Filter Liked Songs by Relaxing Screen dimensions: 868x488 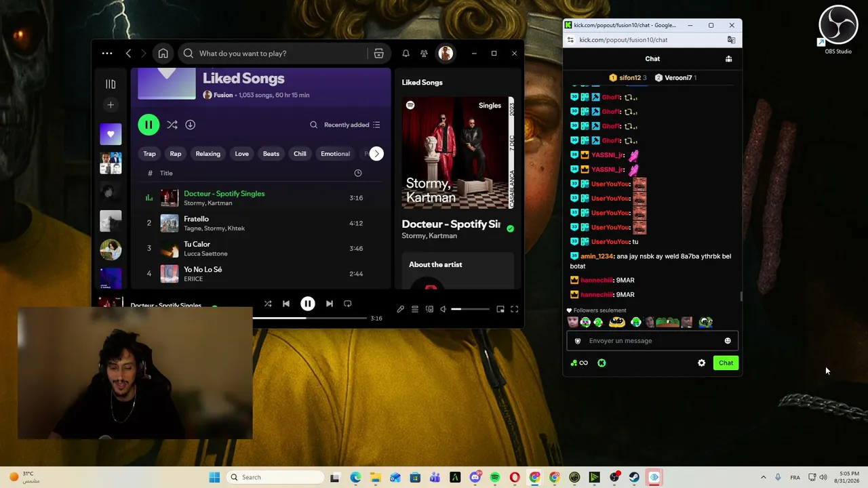click(208, 154)
